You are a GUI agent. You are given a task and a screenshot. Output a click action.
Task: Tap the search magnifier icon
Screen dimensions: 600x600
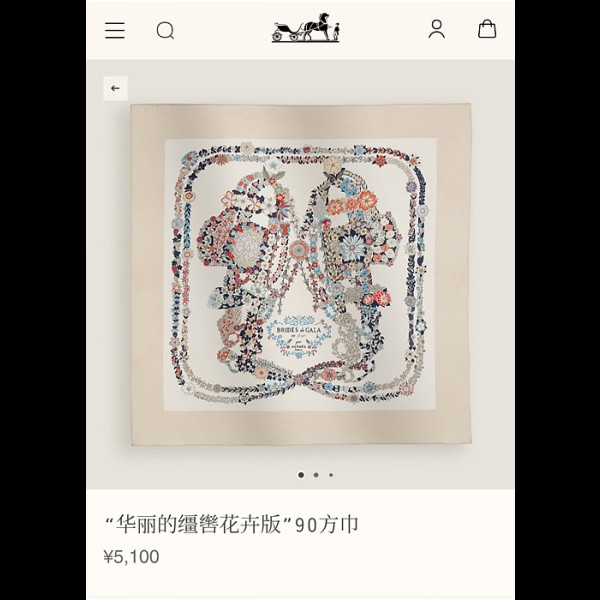(165, 30)
